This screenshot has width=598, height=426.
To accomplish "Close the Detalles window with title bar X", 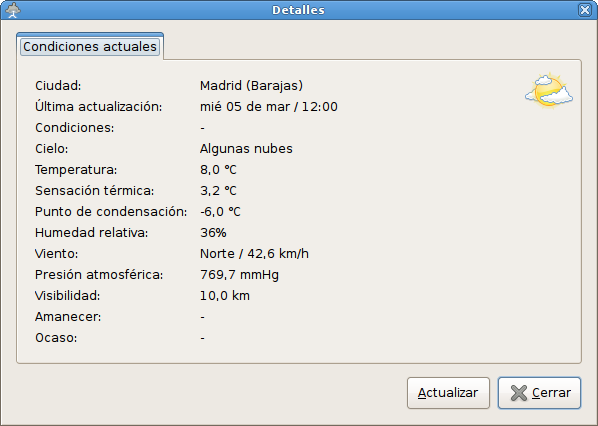I will click(x=585, y=10).
